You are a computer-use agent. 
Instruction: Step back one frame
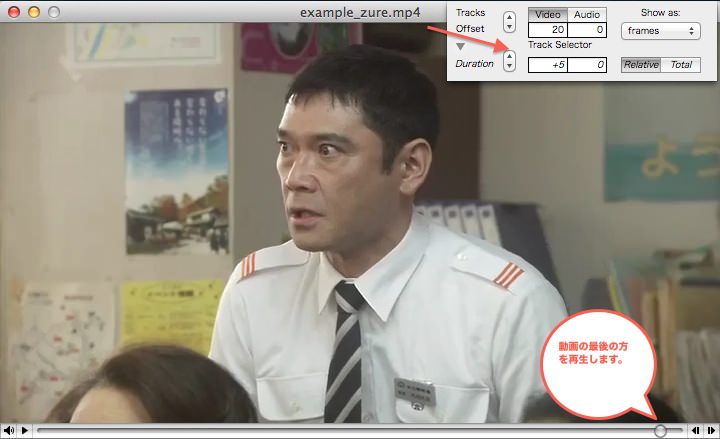point(695,431)
